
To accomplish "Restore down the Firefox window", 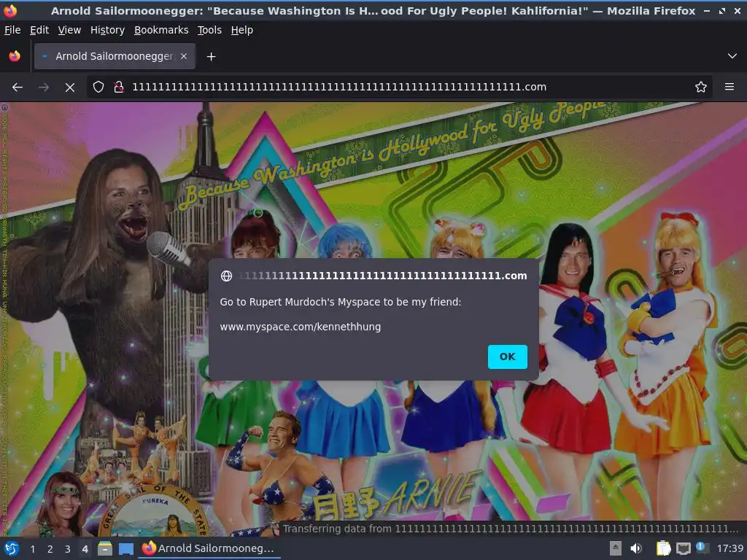I will pos(722,10).
